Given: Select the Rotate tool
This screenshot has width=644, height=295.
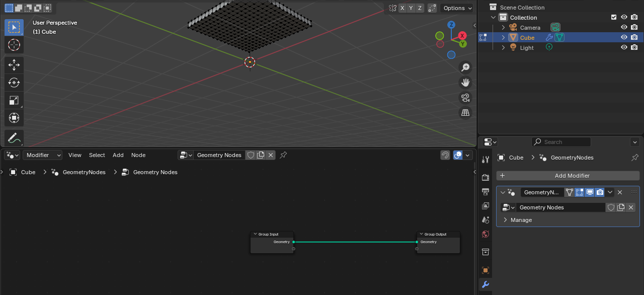Looking at the screenshot, I should (x=14, y=83).
